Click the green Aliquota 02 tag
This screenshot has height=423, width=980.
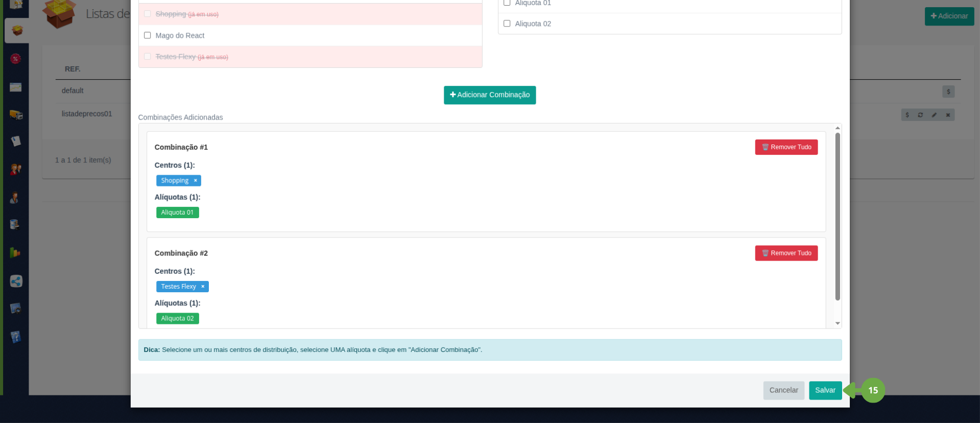tap(177, 318)
